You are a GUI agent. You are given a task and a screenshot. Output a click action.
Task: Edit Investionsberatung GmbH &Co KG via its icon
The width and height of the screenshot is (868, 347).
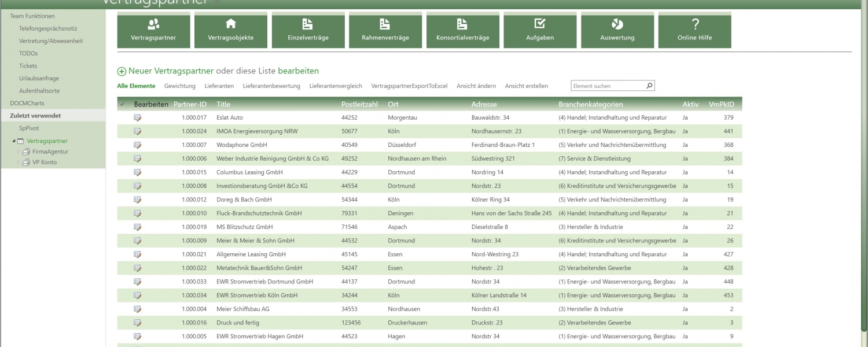137,186
